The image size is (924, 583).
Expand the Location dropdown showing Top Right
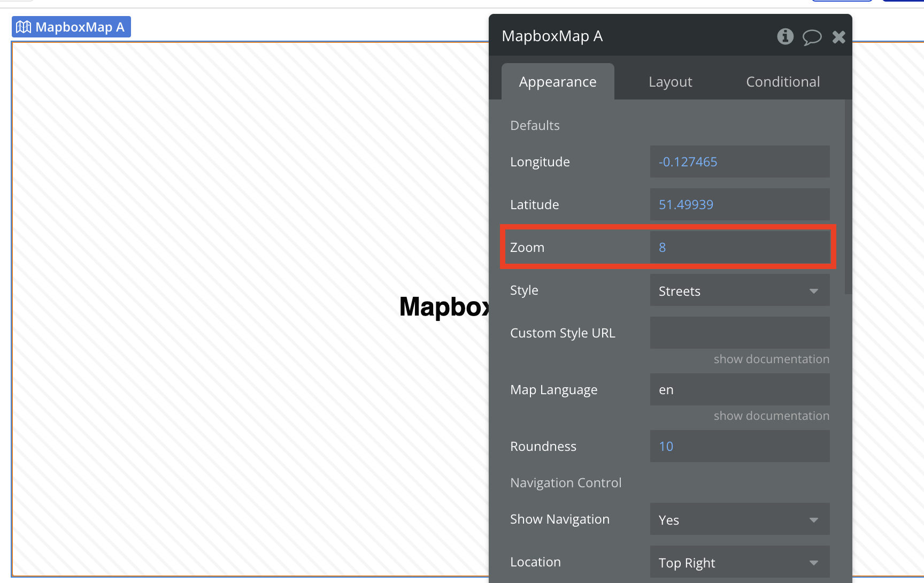[740, 562]
